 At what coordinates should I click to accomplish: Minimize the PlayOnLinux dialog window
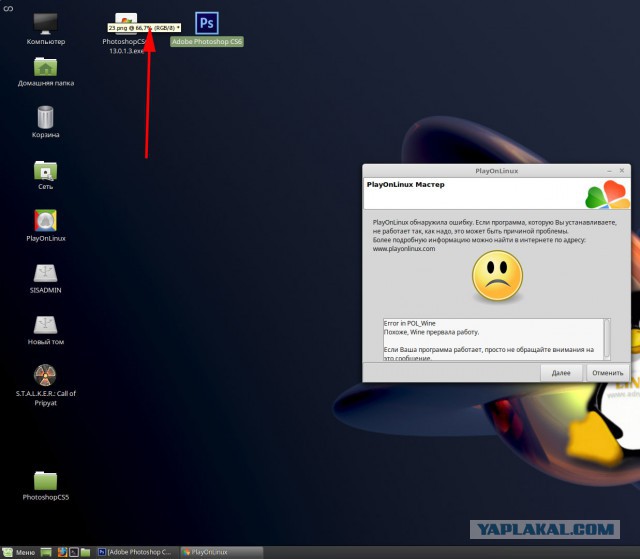(609, 171)
